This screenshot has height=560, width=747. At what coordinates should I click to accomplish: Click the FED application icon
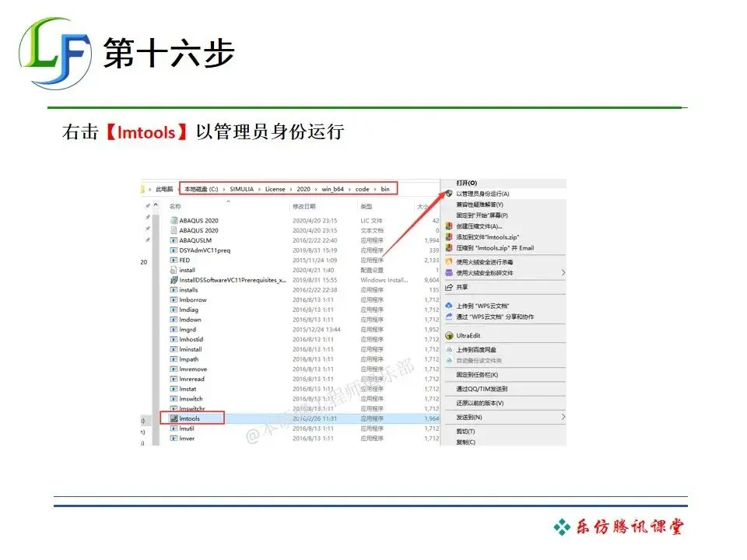point(174,260)
